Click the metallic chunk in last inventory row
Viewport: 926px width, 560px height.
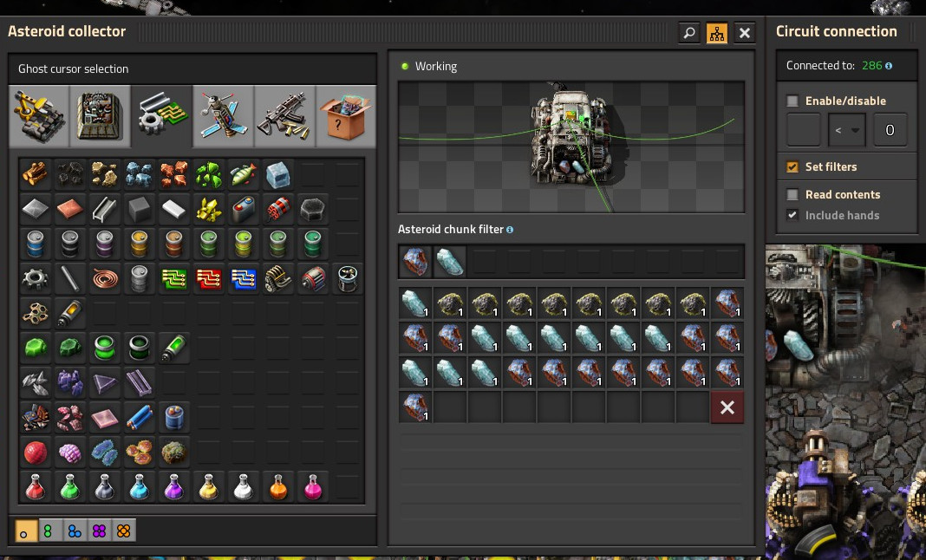tap(415, 407)
